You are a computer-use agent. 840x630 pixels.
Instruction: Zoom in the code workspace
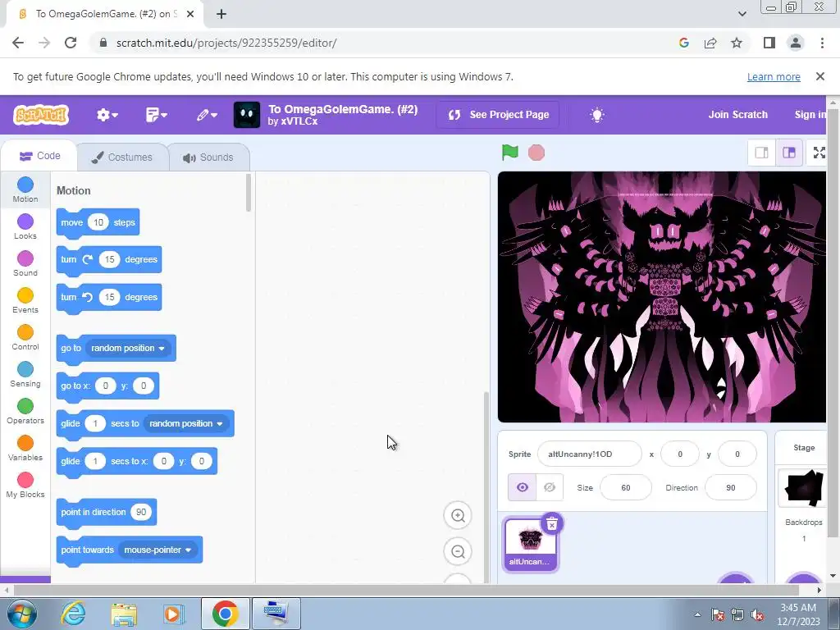458,515
